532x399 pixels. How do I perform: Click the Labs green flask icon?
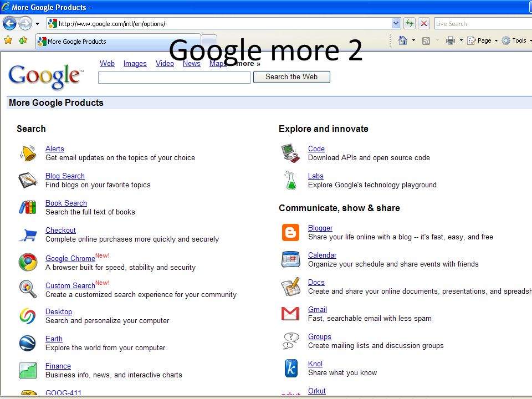point(290,180)
